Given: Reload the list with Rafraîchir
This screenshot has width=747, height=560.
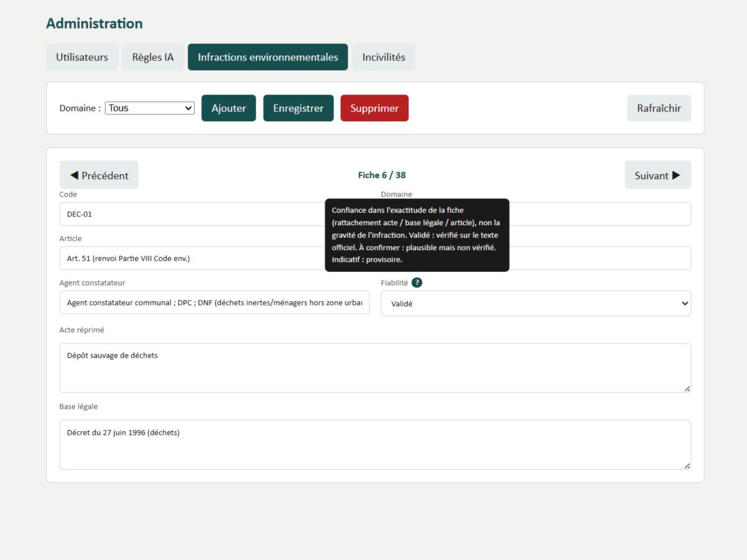Looking at the screenshot, I should pos(659,108).
